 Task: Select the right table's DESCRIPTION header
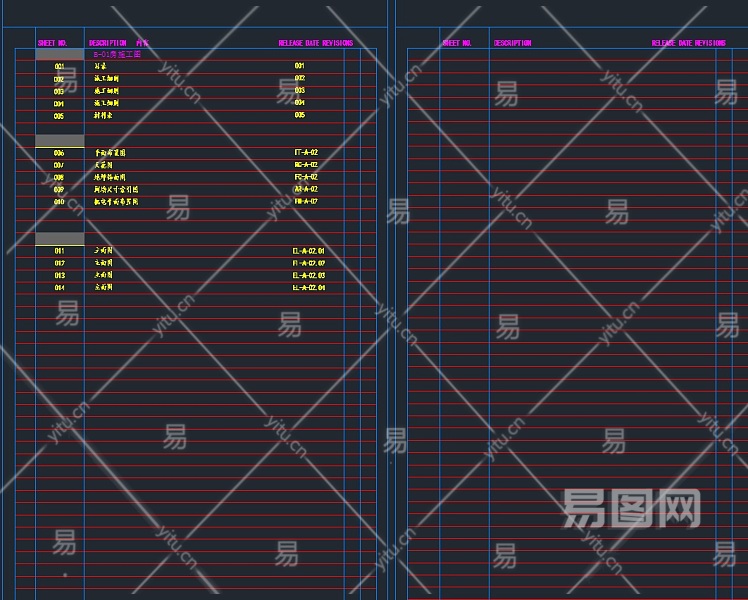[512, 43]
